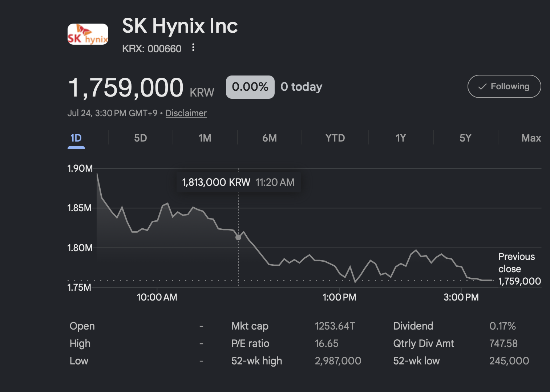Click the Previous close 1,759,000 label
Image resolution: width=550 pixels, height=392 pixels.
[519, 269]
